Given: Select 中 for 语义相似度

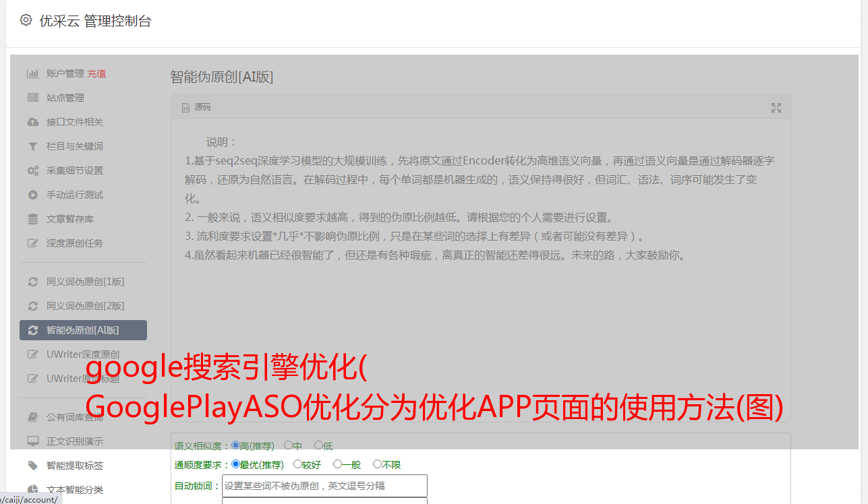Looking at the screenshot, I should click(288, 445).
